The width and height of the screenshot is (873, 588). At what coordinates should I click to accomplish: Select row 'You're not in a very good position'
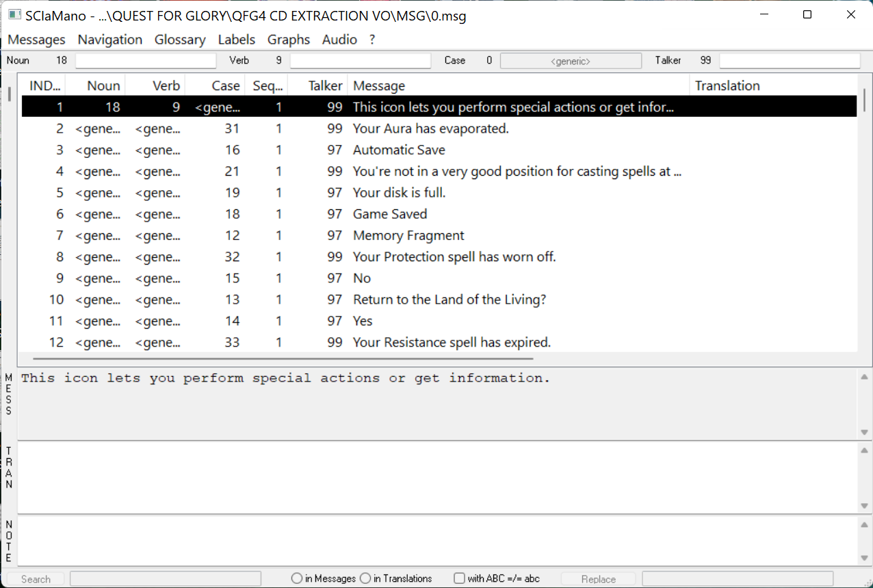pyautogui.click(x=439, y=172)
